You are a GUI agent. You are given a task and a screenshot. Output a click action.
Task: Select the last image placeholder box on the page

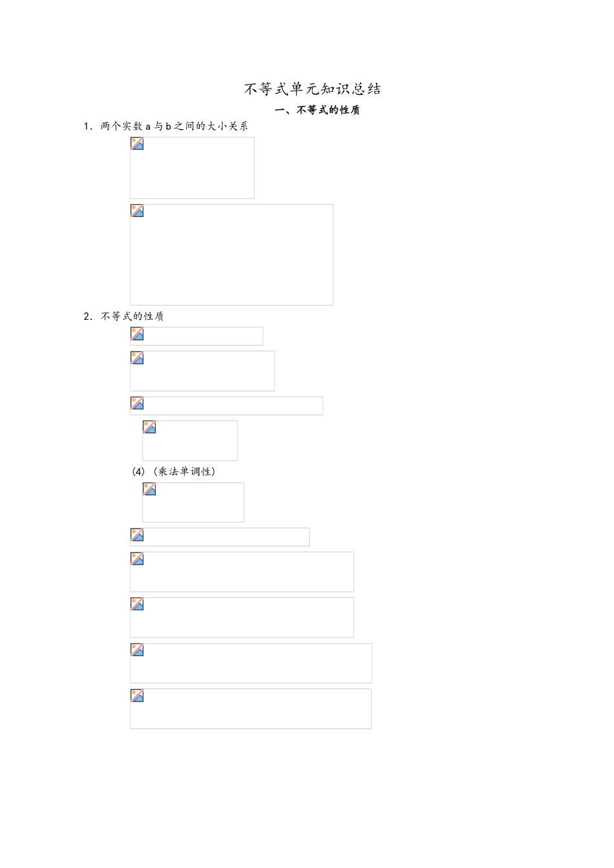[x=251, y=708]
